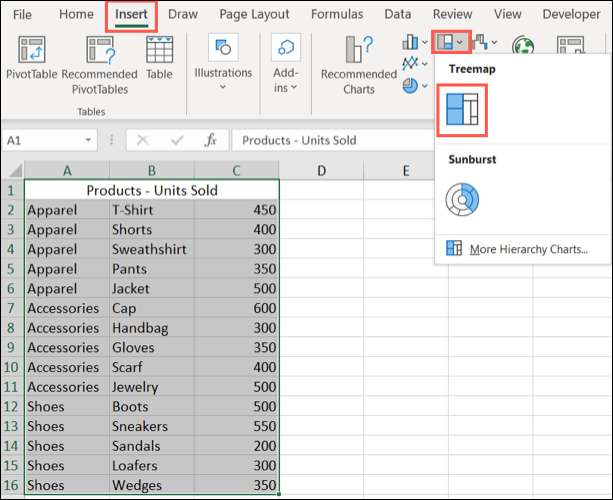Select the cell containing Sweatshirt
This screenshot has width=613, height=500.
point(152,249)
